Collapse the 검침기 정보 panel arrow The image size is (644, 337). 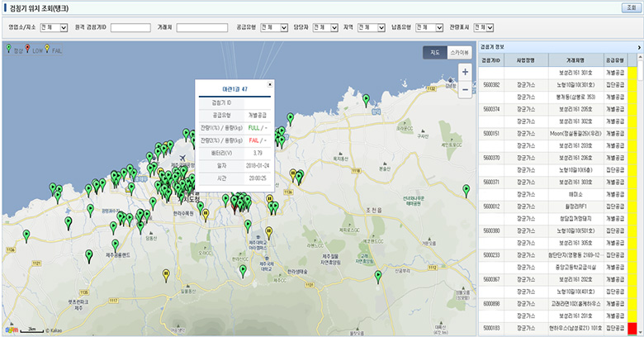pos(639,48)
